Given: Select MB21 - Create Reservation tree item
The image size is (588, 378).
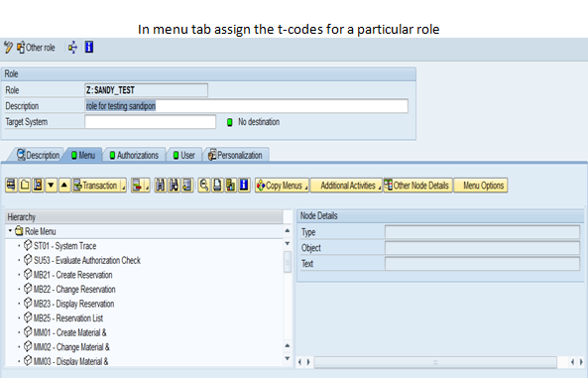Looking at the screenshot, I should point(73,275).
